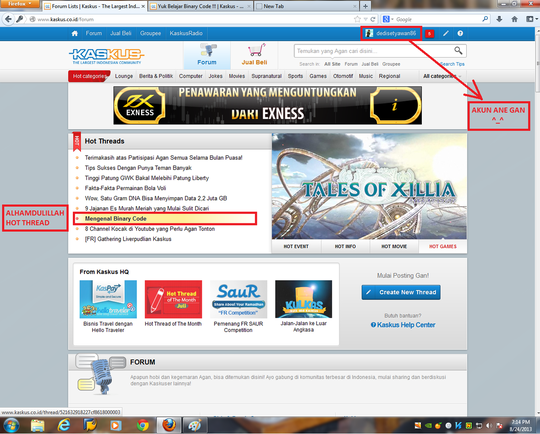Click the browser Google search field
The width and height of the screenshot is (540, 434).
pyautogui.click(x=437, y=19)
